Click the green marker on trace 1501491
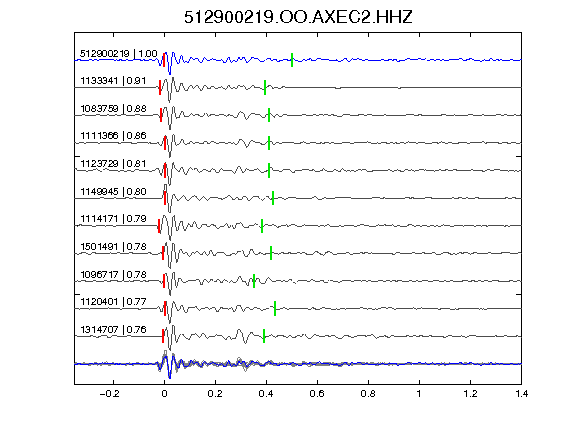 tap(271, 253)
